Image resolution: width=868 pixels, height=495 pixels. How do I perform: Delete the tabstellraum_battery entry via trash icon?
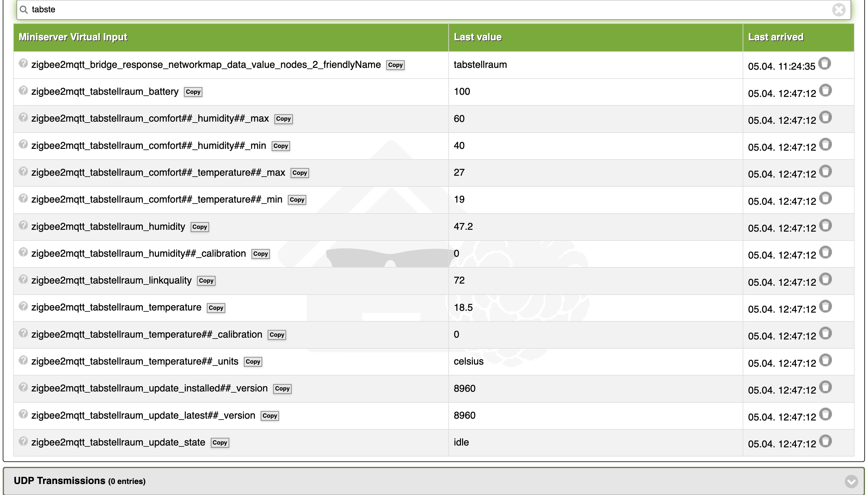[825, 90]
